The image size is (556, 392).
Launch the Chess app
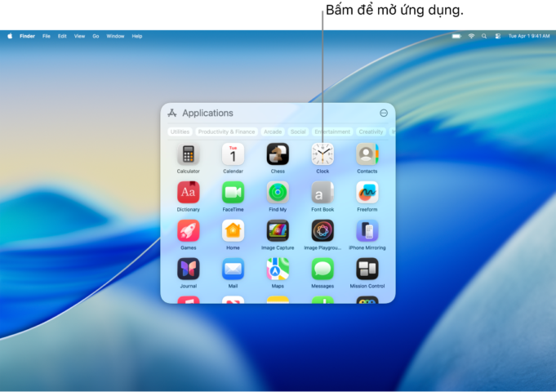coord(278,154)
